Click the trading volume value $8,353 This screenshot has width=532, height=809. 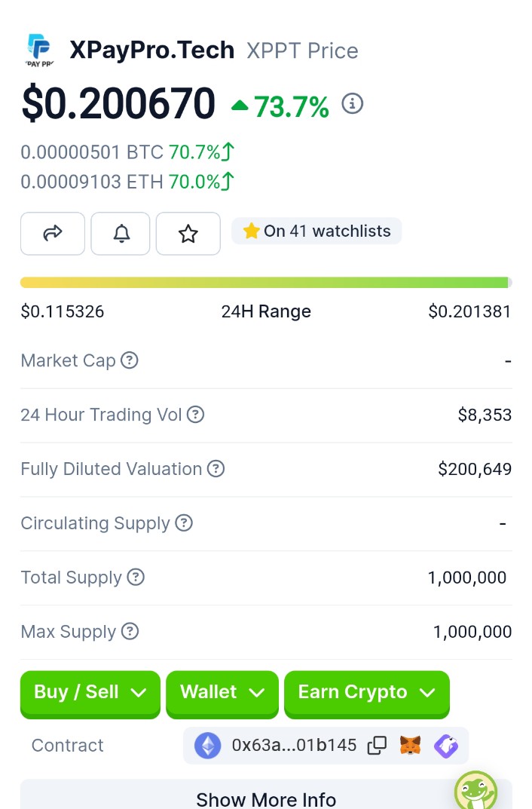point(485,415)
